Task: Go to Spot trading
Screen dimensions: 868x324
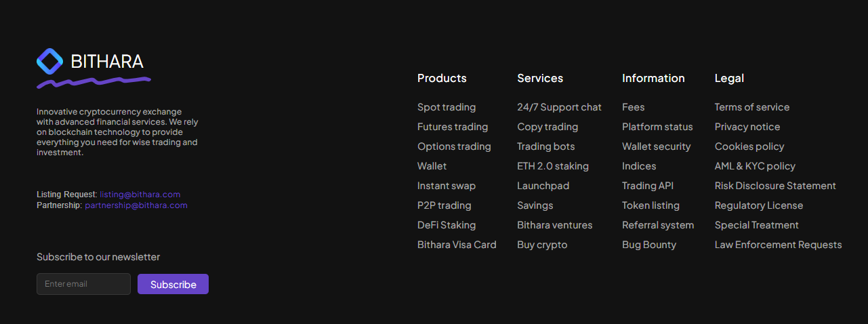Action: [447, 107]
